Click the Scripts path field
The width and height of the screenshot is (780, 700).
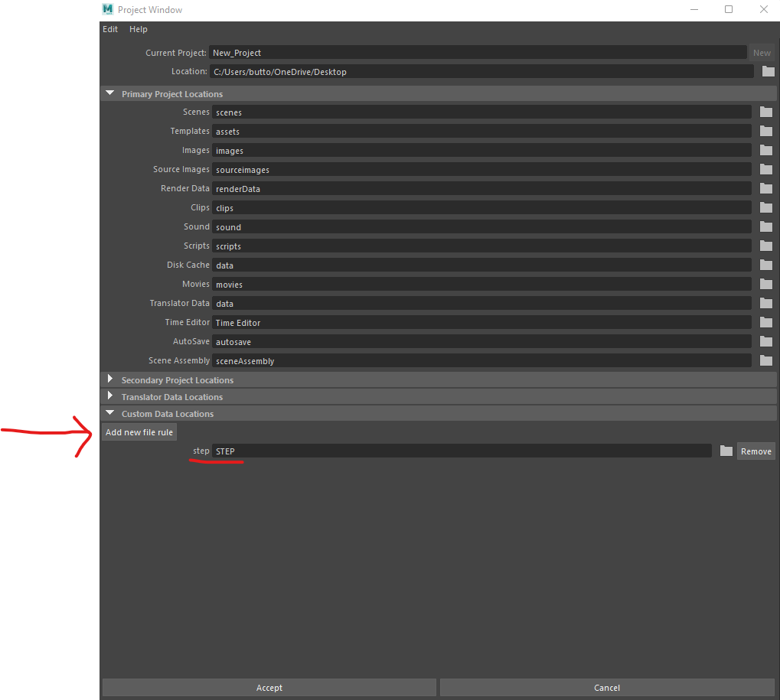[x=481, y=246]
